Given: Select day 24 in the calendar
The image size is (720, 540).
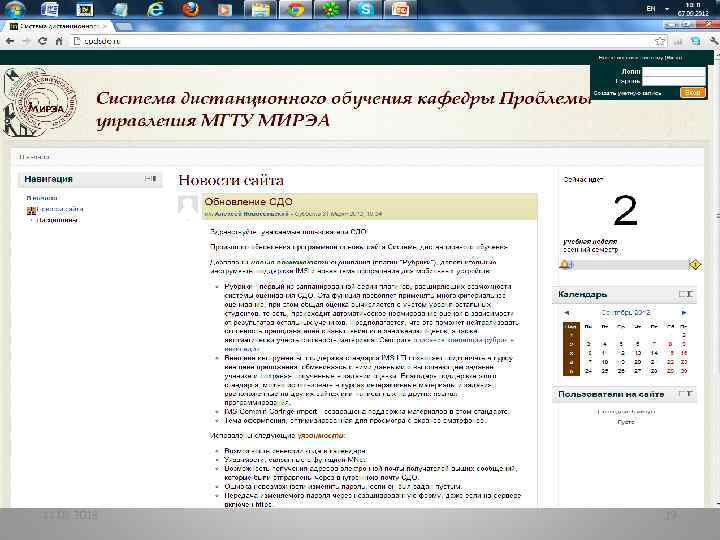Looking at the screenshot, I should coord(588,371).
